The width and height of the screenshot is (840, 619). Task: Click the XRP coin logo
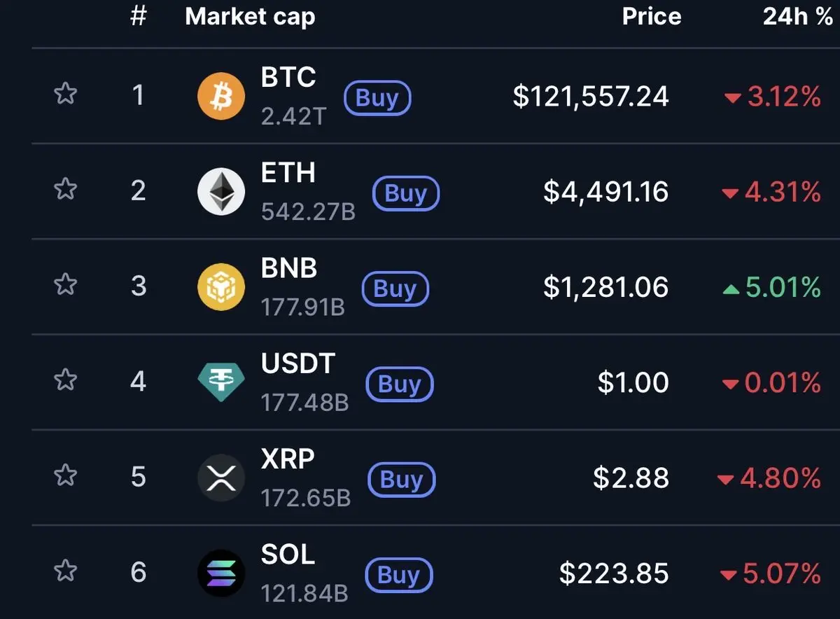coord(221,478)
